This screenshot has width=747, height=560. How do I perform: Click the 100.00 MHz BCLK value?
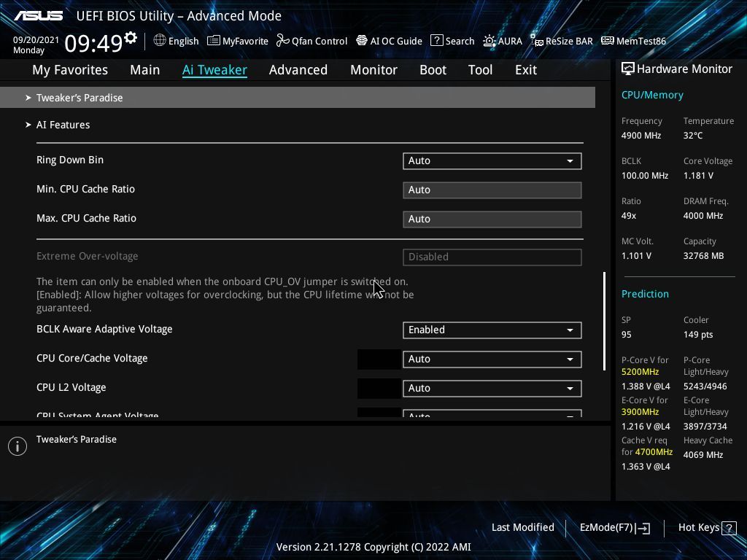point(645,176)
